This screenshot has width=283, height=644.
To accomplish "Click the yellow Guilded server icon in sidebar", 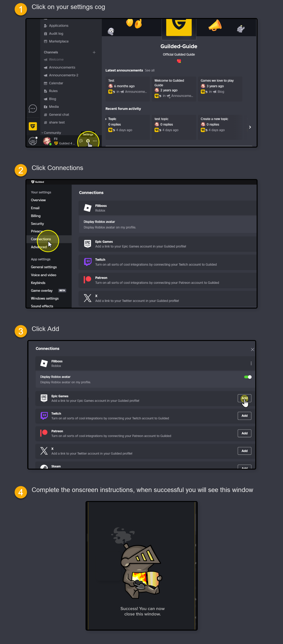I will tap(33, 126).
